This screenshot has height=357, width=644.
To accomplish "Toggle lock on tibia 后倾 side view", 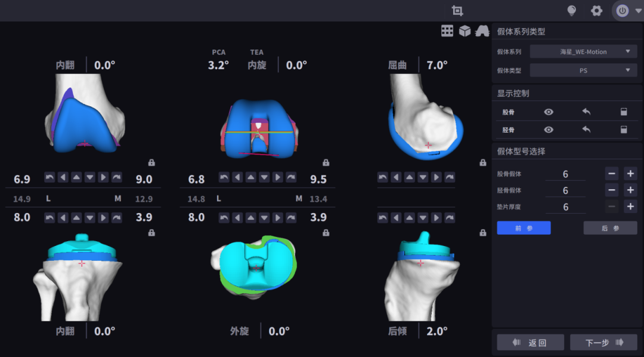I will click(x=483, y=233).
